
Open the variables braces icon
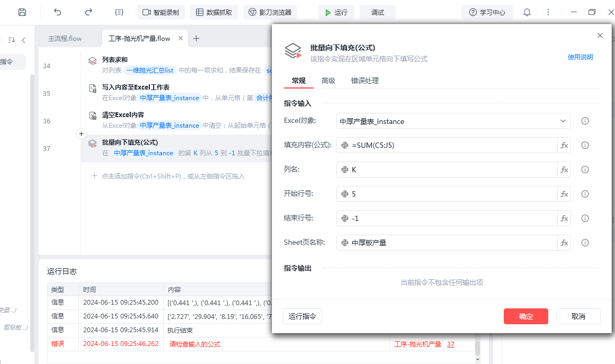point(119,12)
